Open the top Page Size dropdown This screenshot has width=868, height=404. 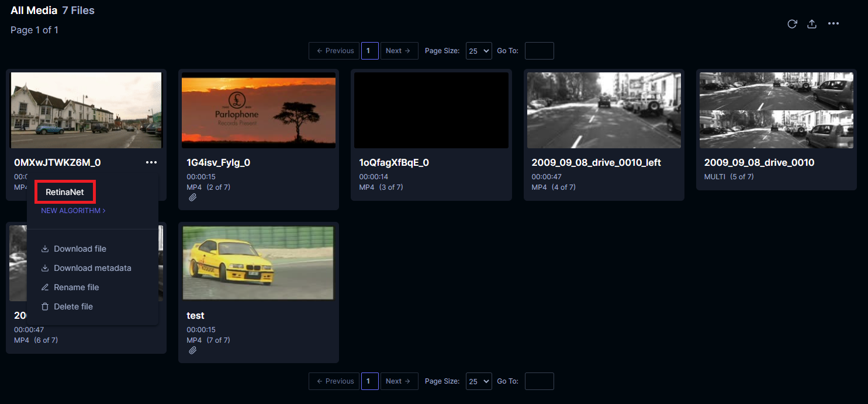479,51
